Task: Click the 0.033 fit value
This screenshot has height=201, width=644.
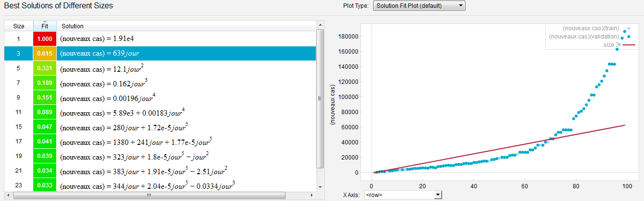Action: [44, 185]
